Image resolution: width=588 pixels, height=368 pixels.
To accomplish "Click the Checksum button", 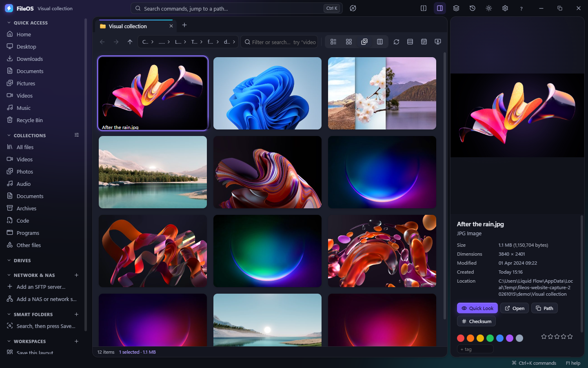I will 476,321.
